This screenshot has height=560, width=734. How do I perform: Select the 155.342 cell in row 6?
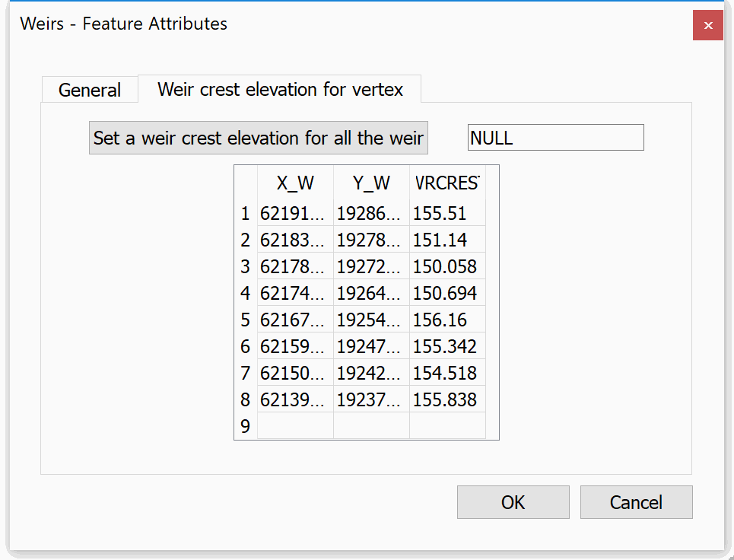click(x=447, y=347)
